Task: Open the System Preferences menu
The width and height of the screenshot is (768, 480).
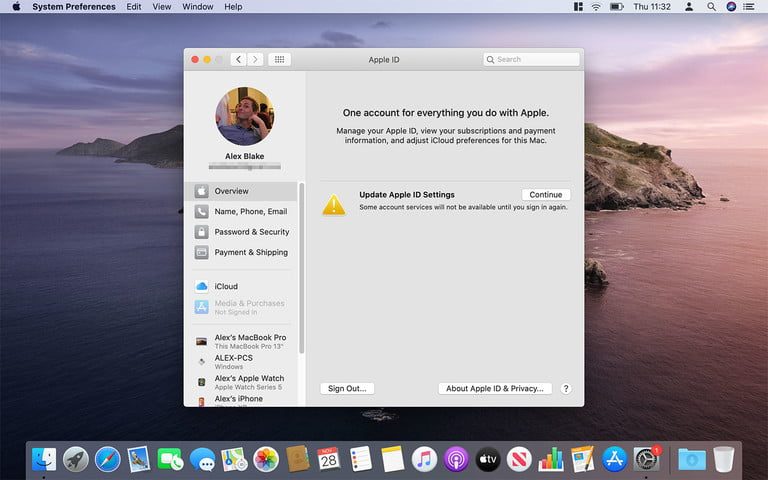Action: (74, 7)
